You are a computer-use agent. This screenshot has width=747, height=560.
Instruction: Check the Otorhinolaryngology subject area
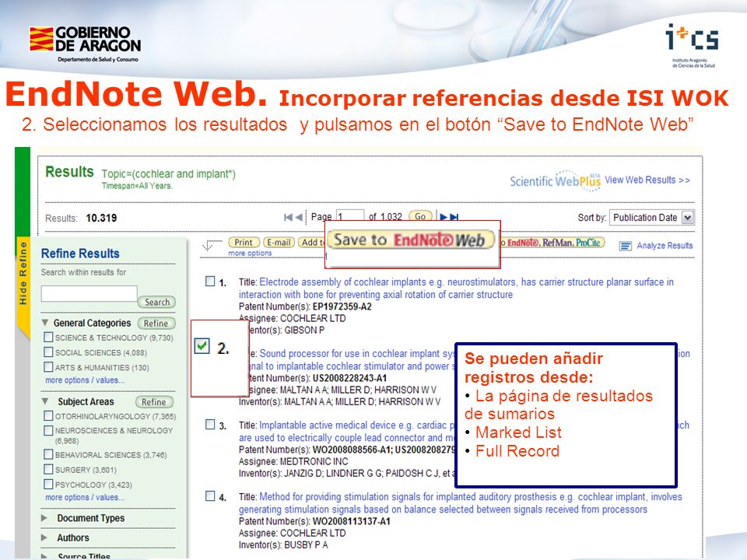coord(48,415)
